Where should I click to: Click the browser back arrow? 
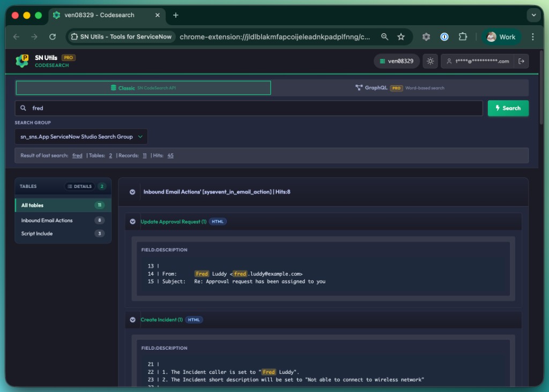pos(17,37)
